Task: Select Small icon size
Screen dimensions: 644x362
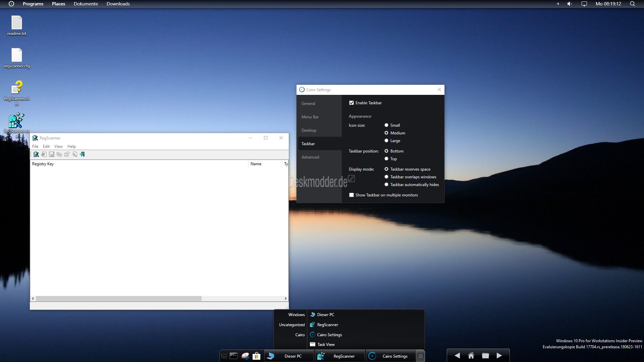Action: [x=386, y=125]
